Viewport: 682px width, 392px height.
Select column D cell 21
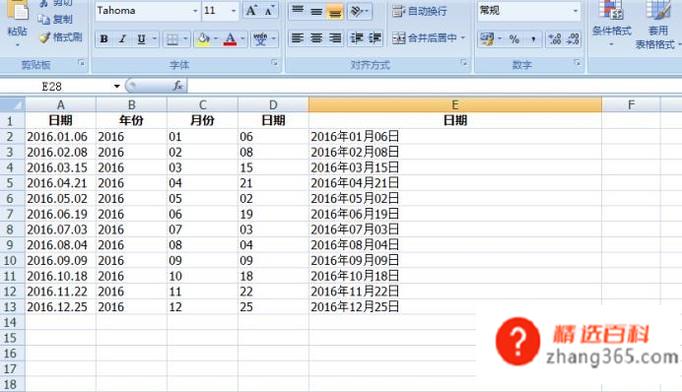pos(273,183)
